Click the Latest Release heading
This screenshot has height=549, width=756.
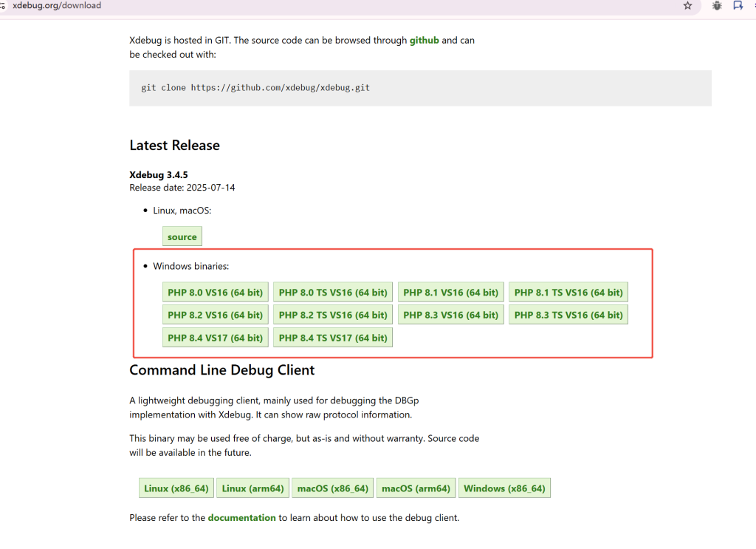174,146
